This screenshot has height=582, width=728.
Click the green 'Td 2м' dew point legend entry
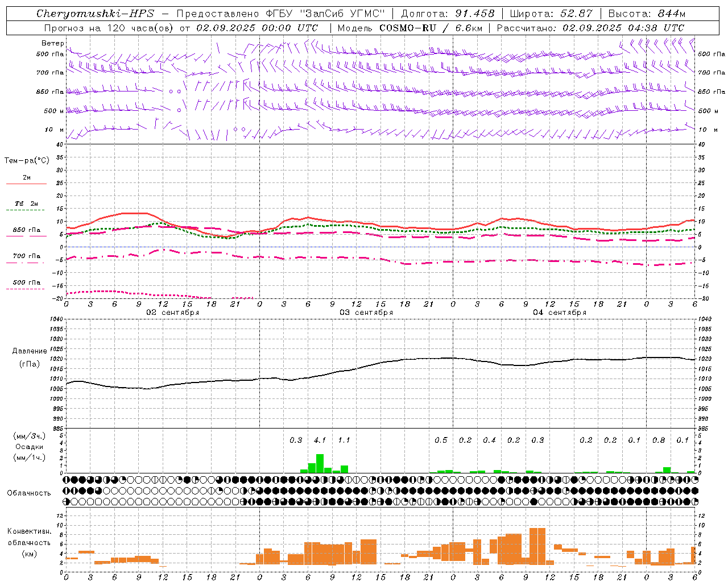(x=26, y=206)
